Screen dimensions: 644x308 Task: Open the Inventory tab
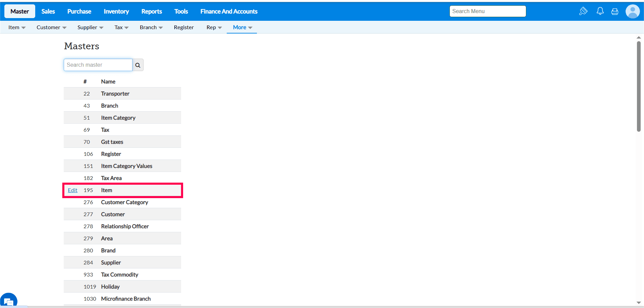click(116, 11)
